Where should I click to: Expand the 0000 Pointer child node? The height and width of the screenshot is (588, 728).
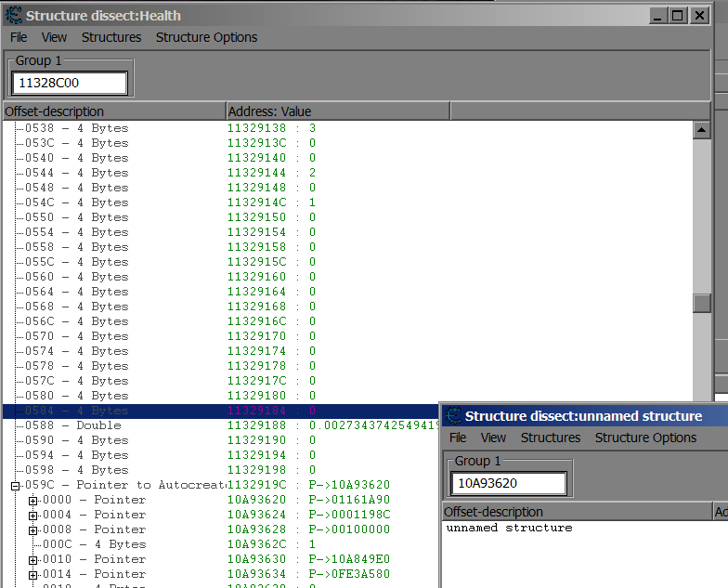32,500
